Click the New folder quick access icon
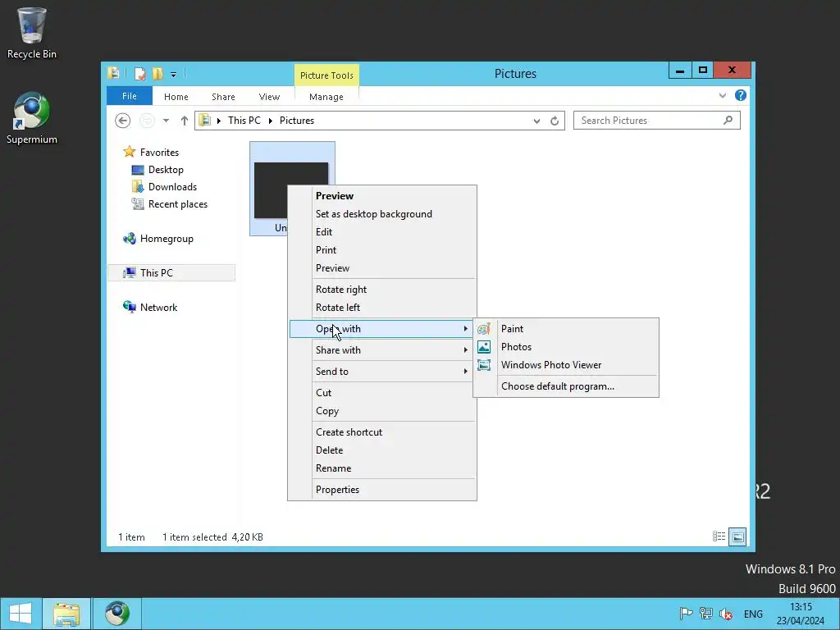The height and width of the screenshot is (630, 840). point(157,73)
